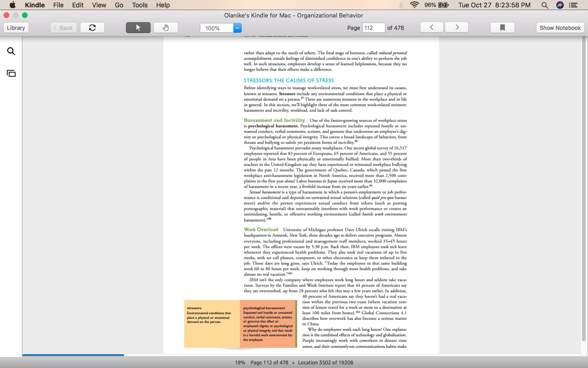Screen dimensions: 588x368
Task: Open the File menu
Action: click(58, 5)
